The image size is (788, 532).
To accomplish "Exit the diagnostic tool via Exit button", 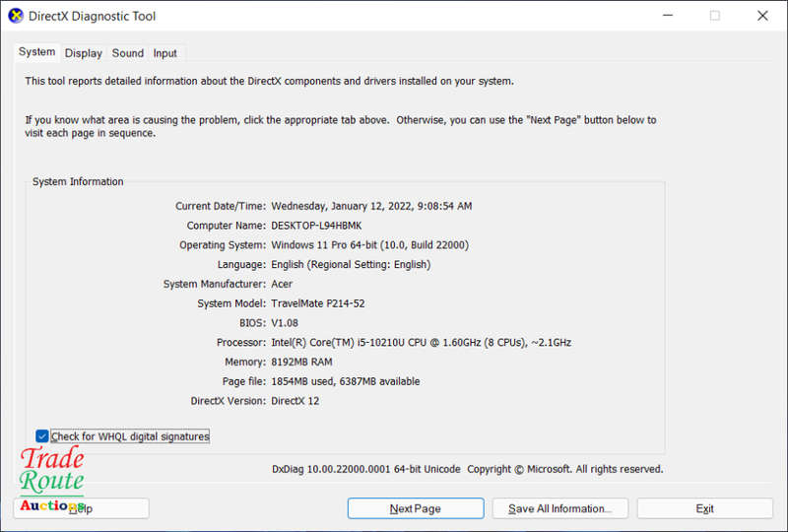I will click(704, 508).
